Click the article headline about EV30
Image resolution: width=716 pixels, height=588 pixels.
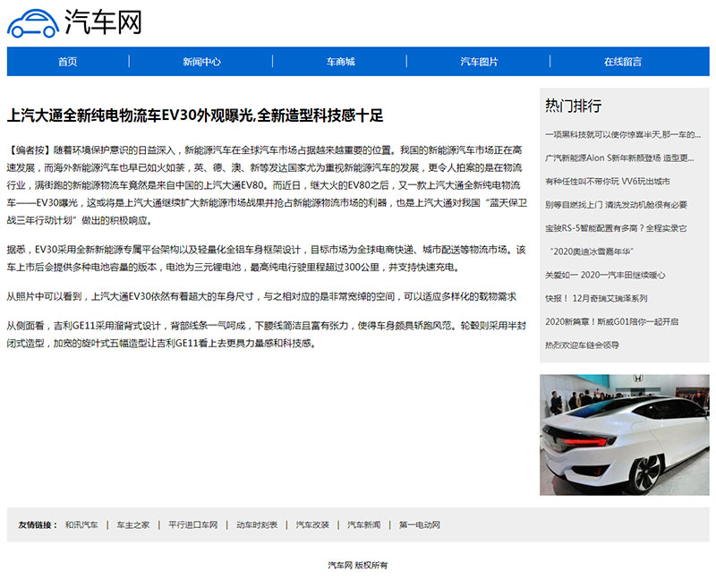click(195, 115)
